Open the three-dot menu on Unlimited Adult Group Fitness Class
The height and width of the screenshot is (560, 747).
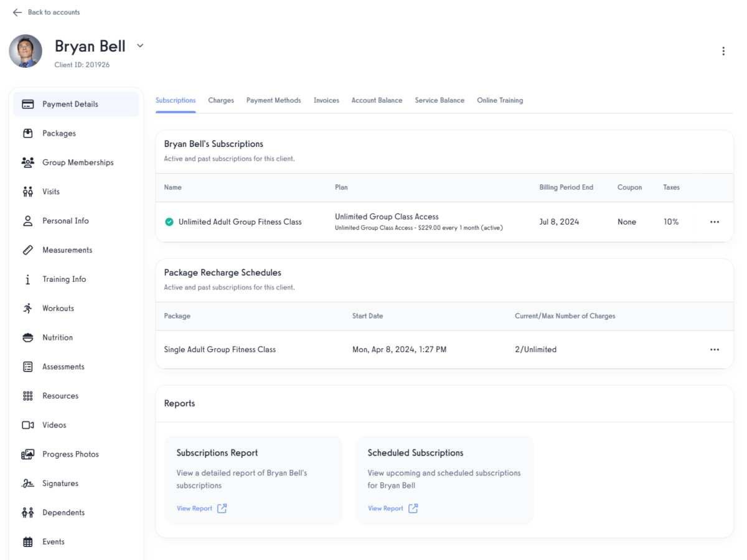(714, 222)
